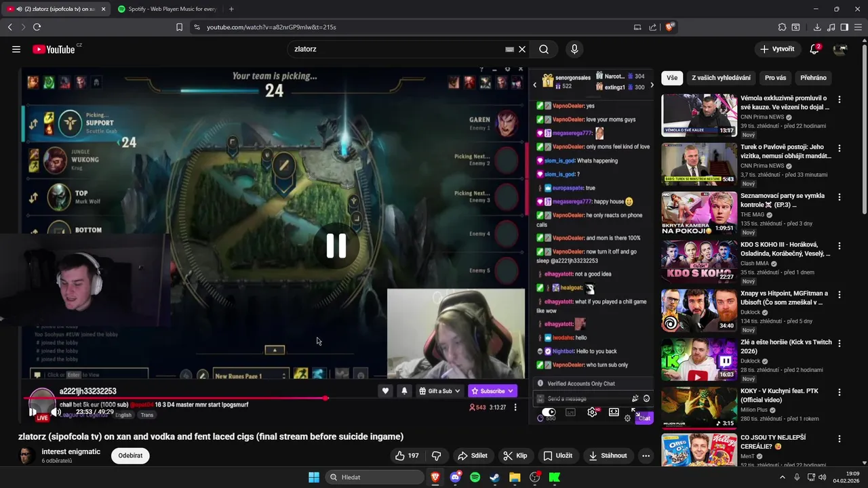868x488 pixels.
Task: Open the Vytvořit create button
Action: coord(777,49)
